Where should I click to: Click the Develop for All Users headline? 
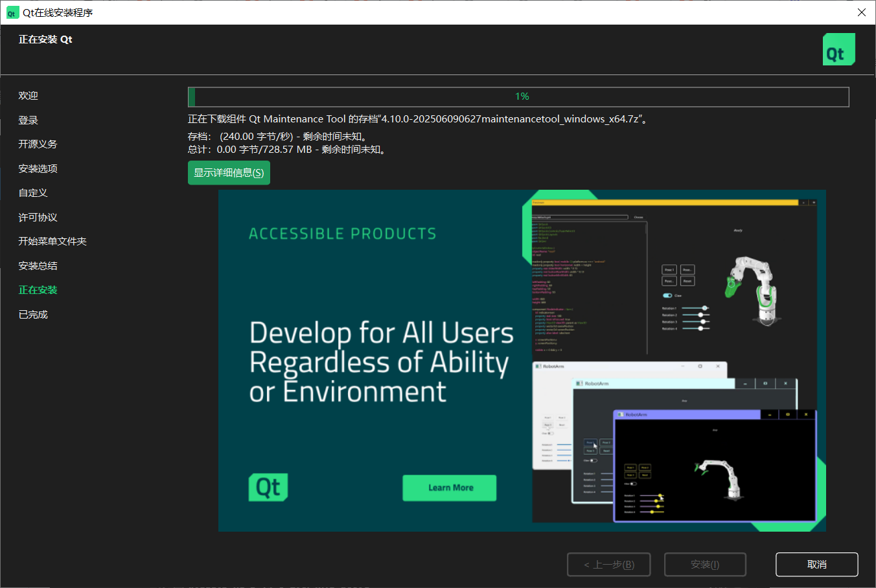point(381,362)
